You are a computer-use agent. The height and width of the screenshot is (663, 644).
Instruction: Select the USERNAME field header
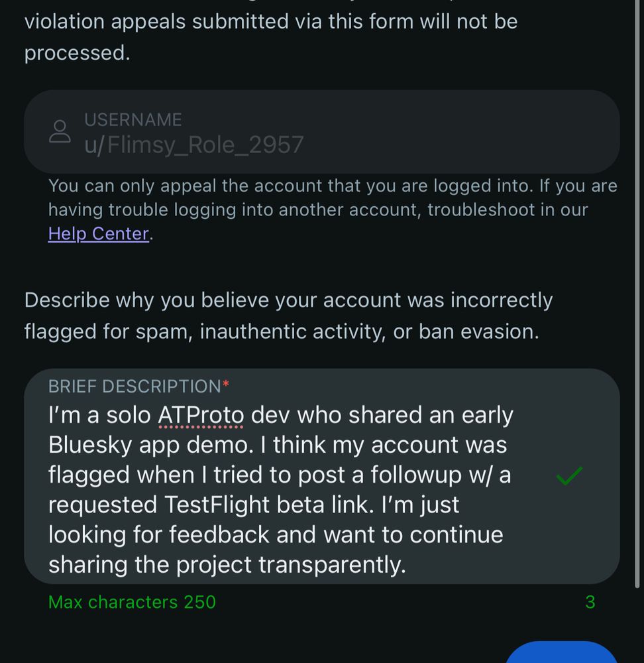click(133, 120)
